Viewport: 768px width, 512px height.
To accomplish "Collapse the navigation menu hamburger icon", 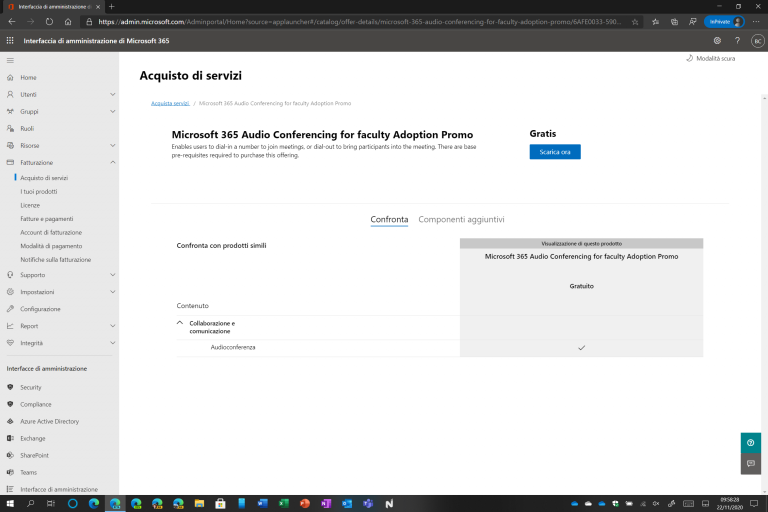I will point(10,60).
